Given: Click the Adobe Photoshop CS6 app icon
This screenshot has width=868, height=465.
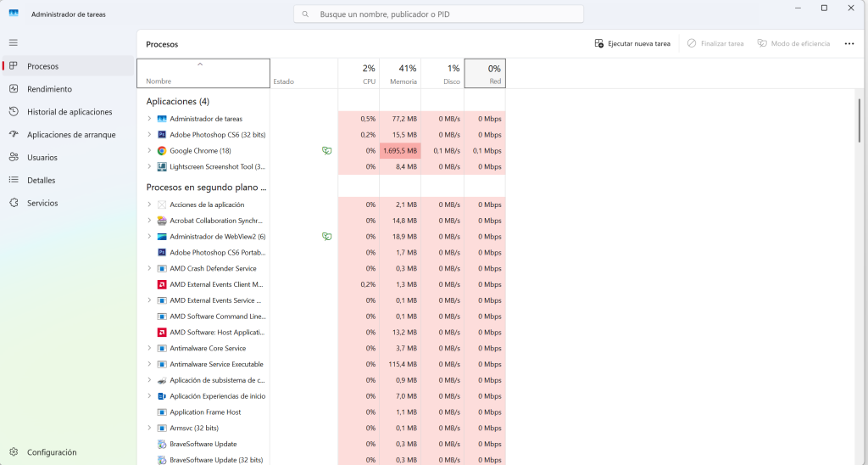Looking at the screenshot, I should coord(162,135).
